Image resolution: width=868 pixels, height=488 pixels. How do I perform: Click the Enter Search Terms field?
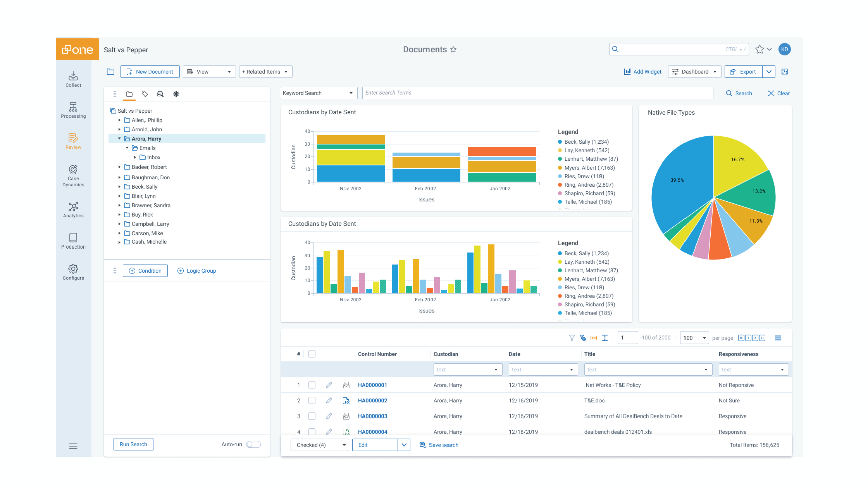tap(537, 93)
